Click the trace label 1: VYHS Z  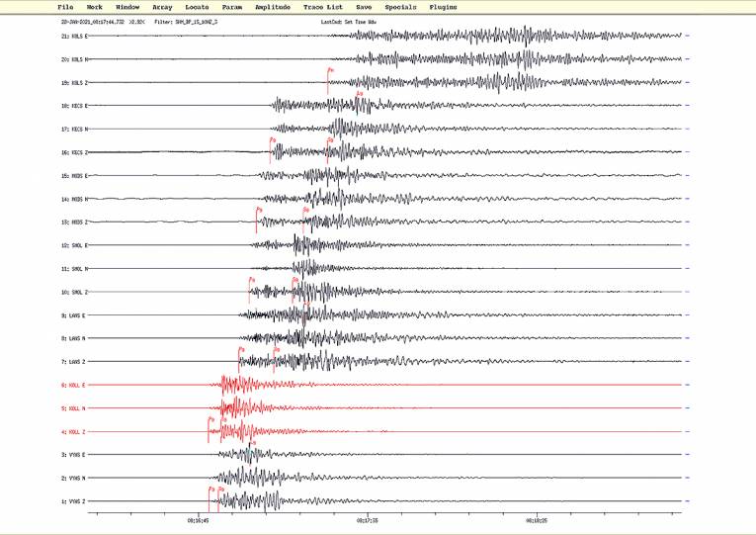pos(74,501)
